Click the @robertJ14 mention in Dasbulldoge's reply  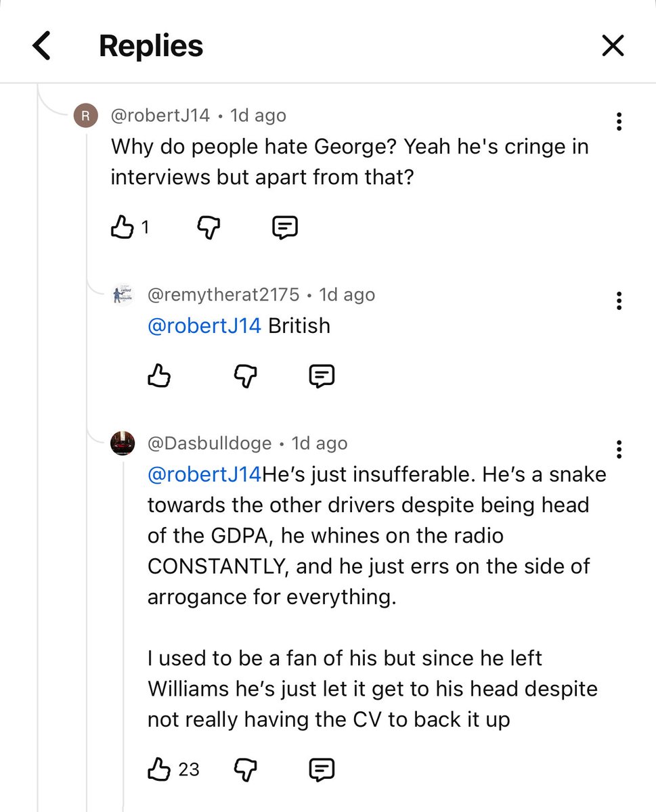pyautogui.click(x=204, y=474)
